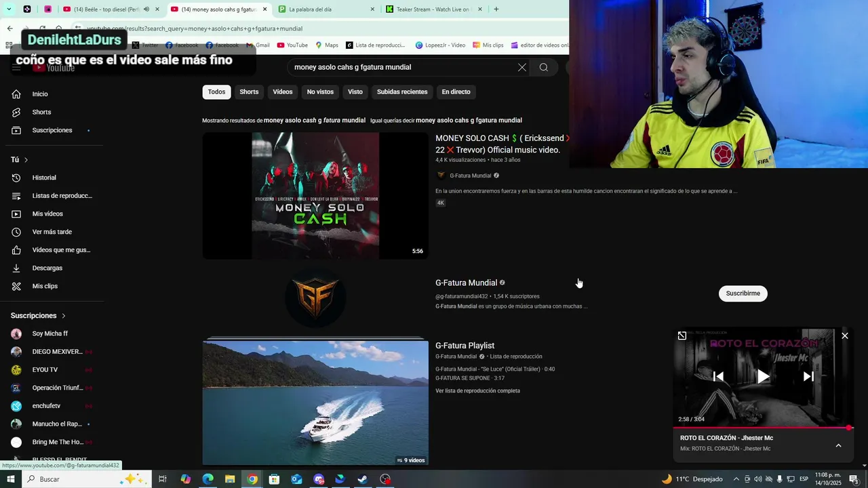Open Windows Start menu
Image resolution: width=868 pixels, height=488 pixels.
click(x=10, y=479)
